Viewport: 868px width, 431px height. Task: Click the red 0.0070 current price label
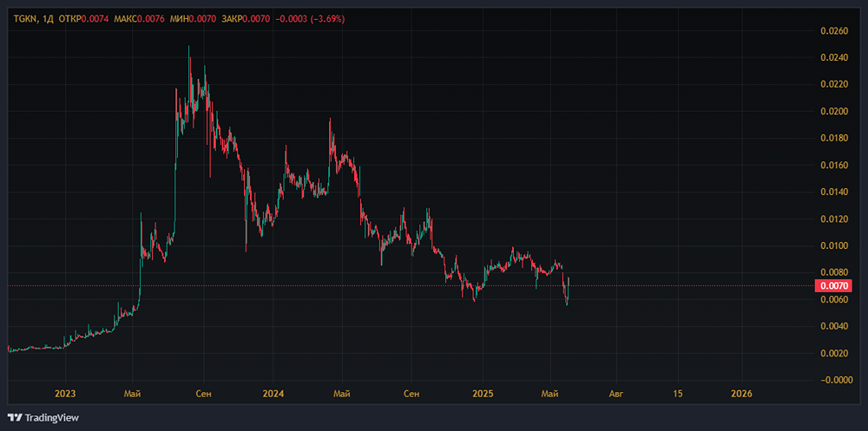coord(833,286)
